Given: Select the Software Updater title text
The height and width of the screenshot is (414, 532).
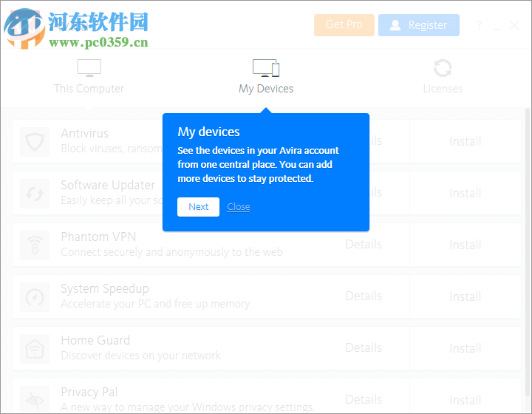Looking at the screenshot, I should (108, 186).
